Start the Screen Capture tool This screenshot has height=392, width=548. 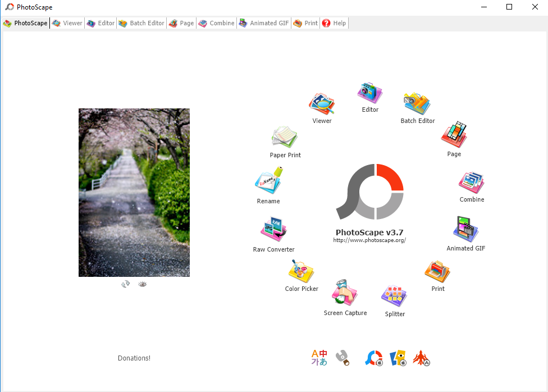(x=345, y=293)
